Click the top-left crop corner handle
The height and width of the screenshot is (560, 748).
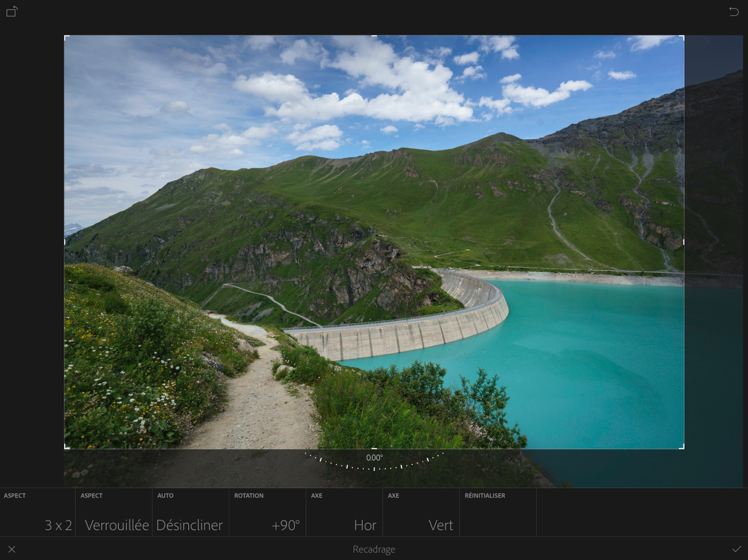pos(67,38)
